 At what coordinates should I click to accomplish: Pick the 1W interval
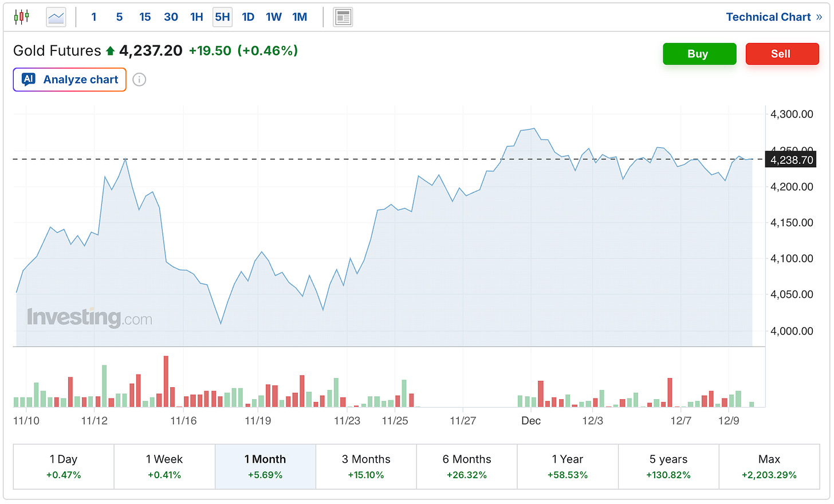pos(274,17)
